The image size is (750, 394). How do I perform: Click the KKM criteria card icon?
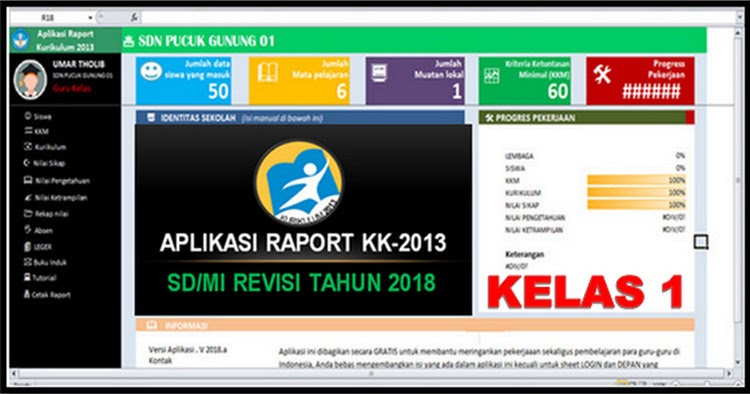[x=492, y=76]
